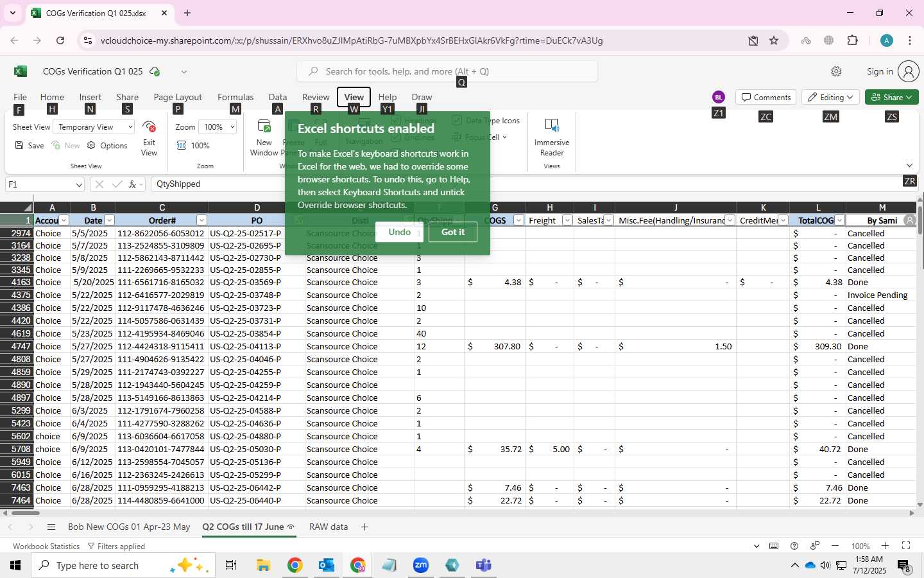Click the cloud save status icon

pyautogui.click(x=155, y=71)
